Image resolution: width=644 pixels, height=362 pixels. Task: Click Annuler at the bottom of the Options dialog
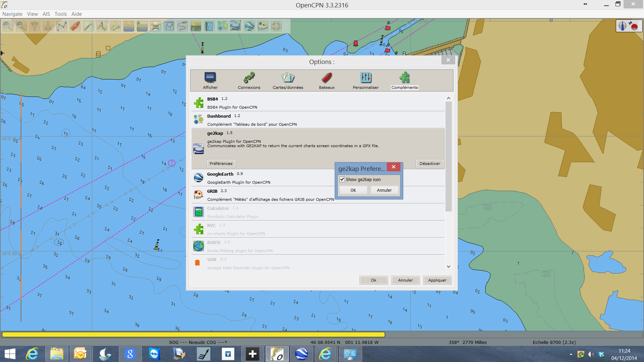click(x=406, y=280)
